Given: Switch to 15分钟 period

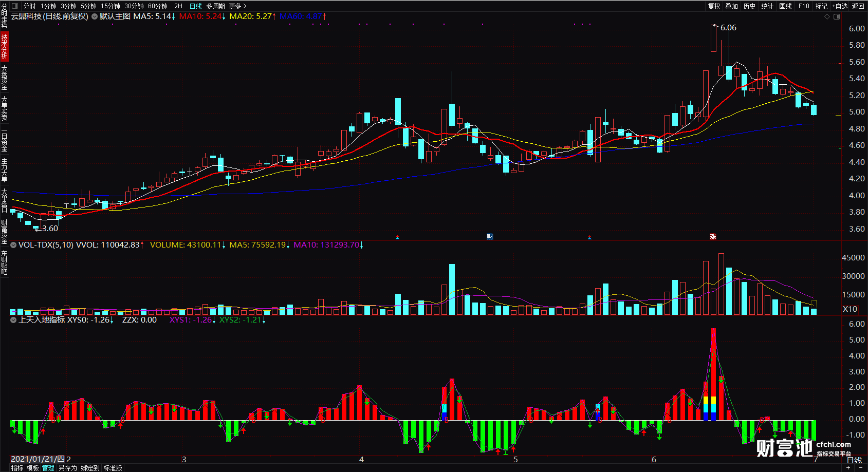Looking at the screenshot, I should pyautogui.click(x=110, y=6).
